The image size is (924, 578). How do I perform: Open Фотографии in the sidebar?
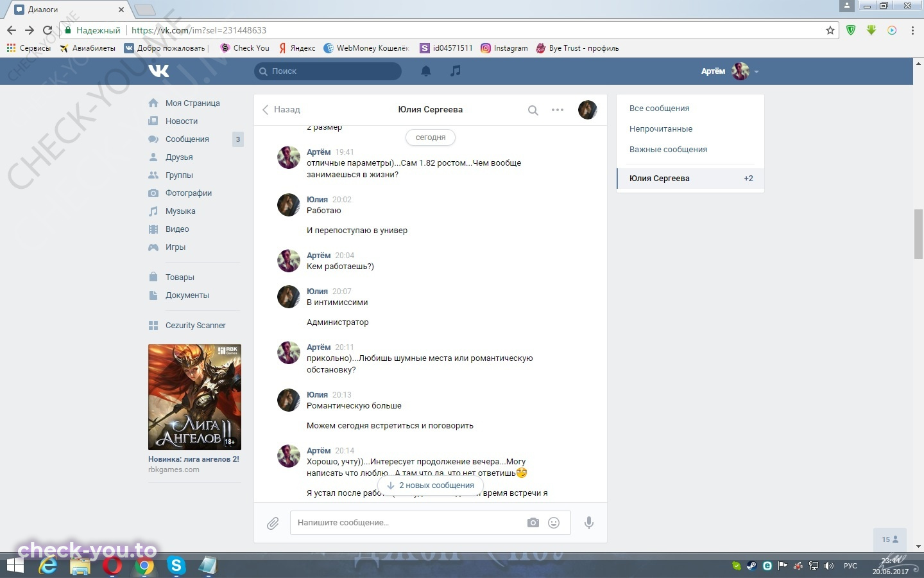point(189,193)
